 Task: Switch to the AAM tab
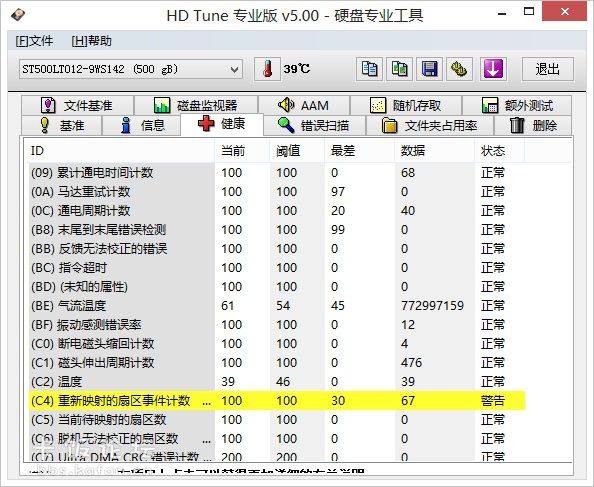tap(304, 105)
